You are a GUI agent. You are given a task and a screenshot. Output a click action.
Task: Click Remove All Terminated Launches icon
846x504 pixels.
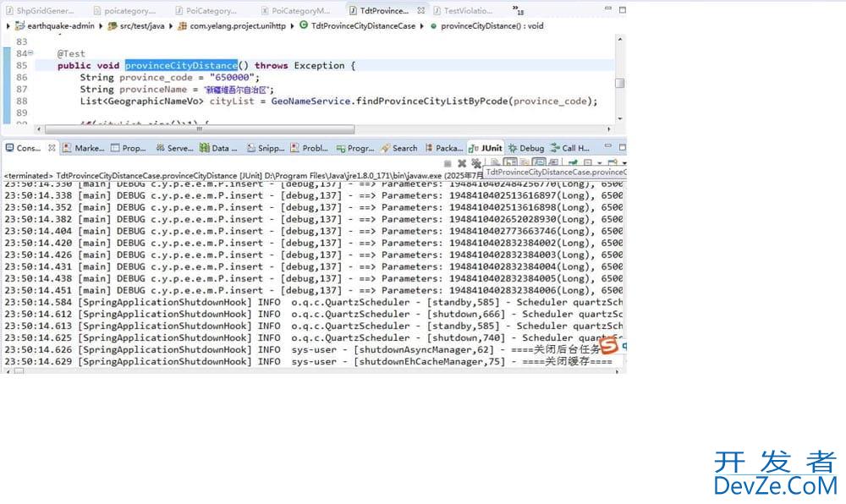coord(476,163)
